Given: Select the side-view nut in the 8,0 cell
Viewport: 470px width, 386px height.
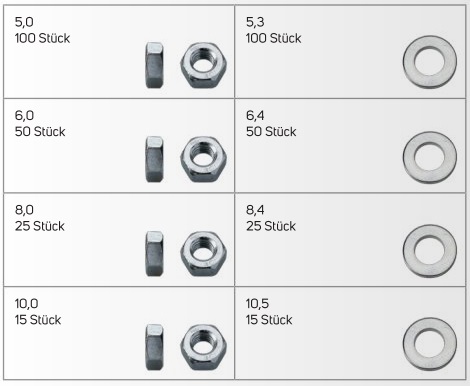Looking at the screenshot, I should coord(155,254).
